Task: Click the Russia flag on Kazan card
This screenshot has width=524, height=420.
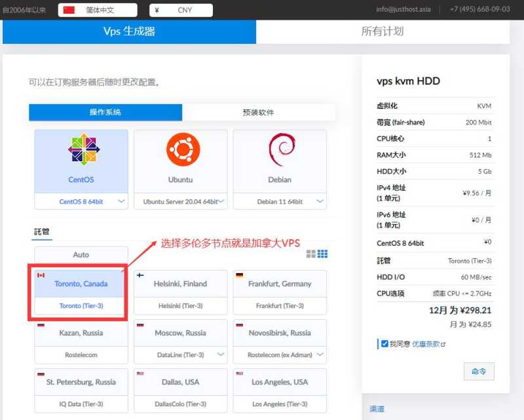Action: point(41,325)
